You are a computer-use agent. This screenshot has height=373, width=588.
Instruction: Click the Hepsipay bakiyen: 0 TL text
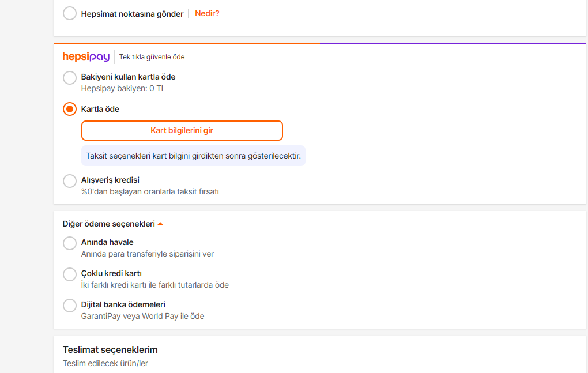tap(123, 89)
